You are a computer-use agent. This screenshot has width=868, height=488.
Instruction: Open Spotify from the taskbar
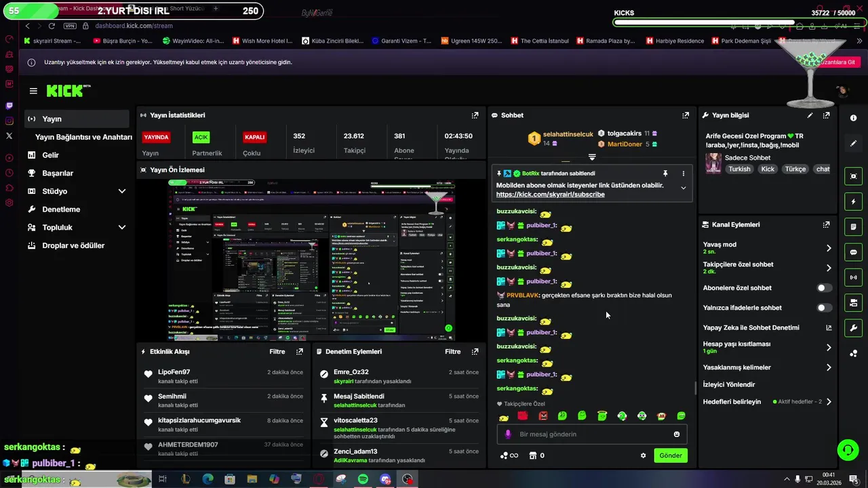point(363,479)
